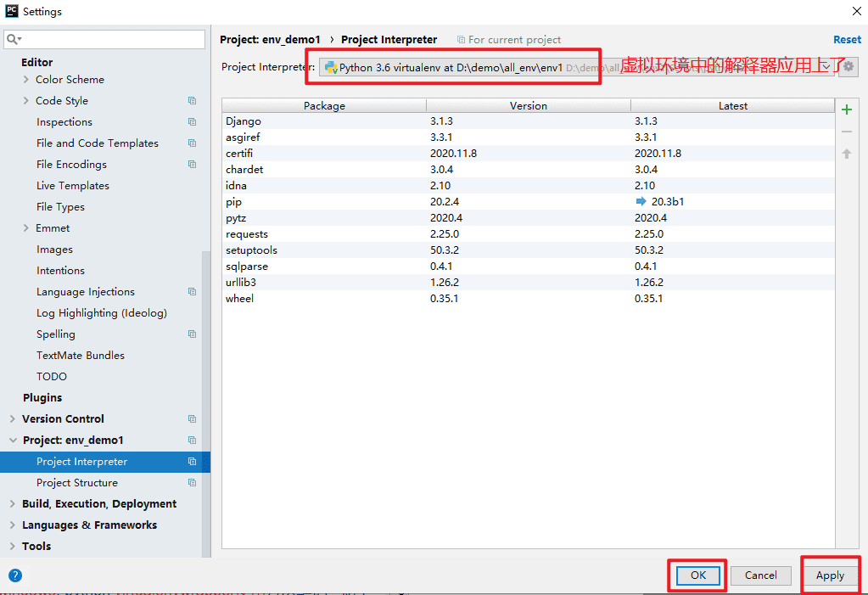Click Project: env_demo1 breadcrumb

pyautogui.click(x=270, y=39)
